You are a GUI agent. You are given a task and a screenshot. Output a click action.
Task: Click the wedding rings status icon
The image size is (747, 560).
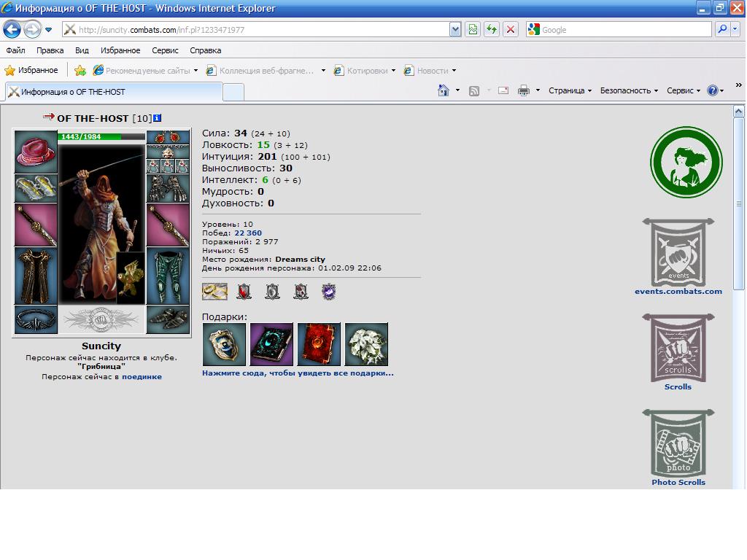215,291
